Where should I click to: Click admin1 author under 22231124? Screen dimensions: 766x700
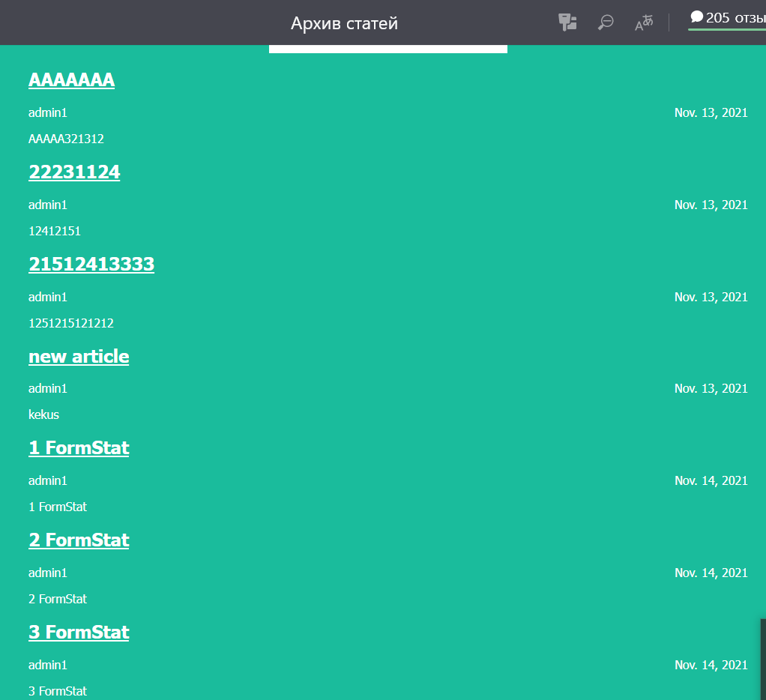pyautogui.click(x=47, y=205)
